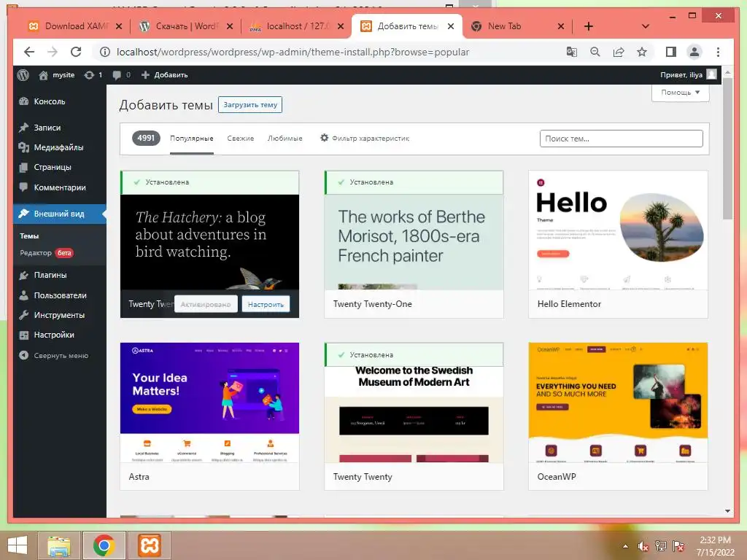
Task: Expand the Помощь help dropdown
Action: (x=681, y=93)
